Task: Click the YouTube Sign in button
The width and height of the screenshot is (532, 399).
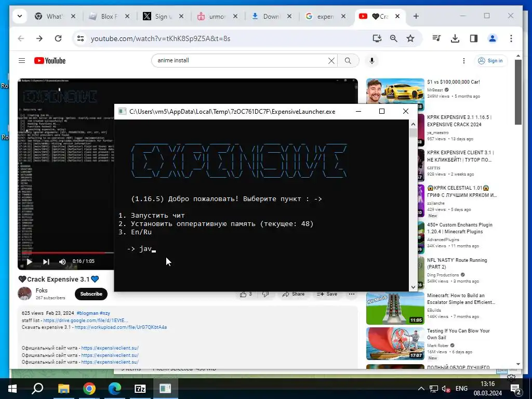Action: pos(490,61)
